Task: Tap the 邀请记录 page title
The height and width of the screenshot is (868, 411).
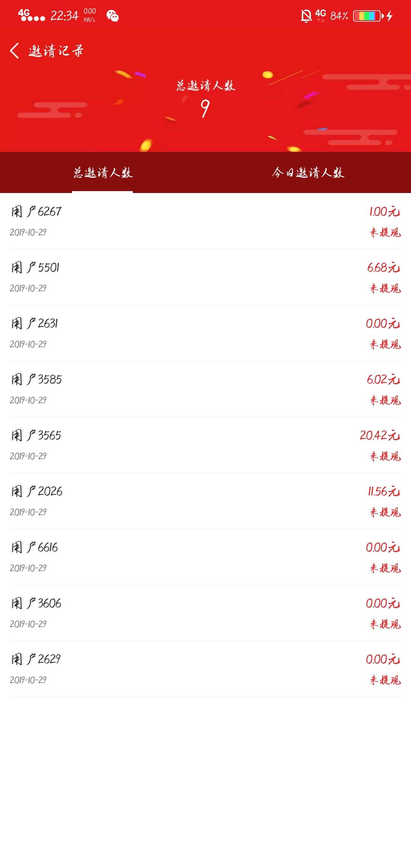Action: click(56, 51)
